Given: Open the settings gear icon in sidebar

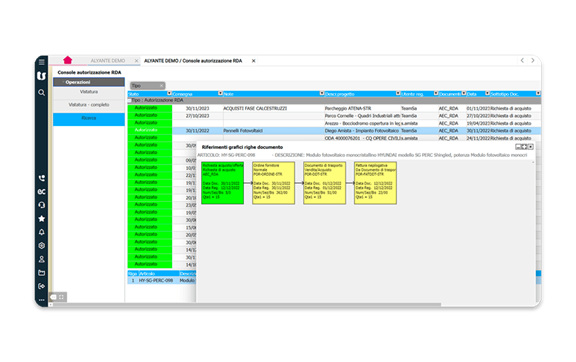Looking at the screenshot, I should click(42, 245).
